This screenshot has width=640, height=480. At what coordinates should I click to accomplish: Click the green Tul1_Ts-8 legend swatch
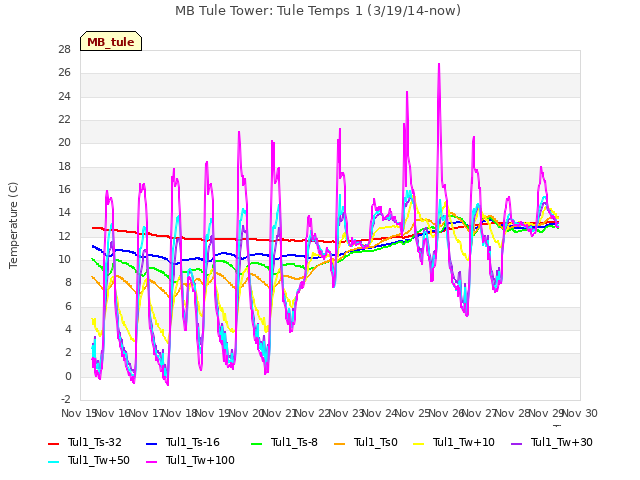click(x=256, y=443)
